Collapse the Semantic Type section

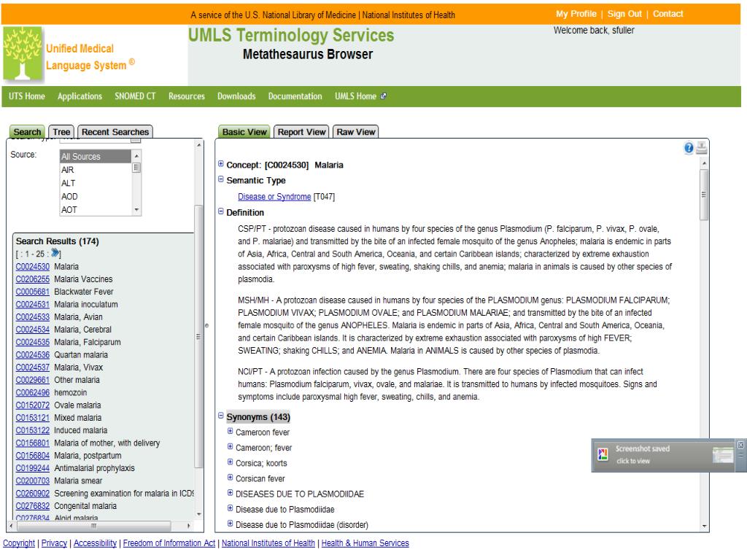point(220,179)
